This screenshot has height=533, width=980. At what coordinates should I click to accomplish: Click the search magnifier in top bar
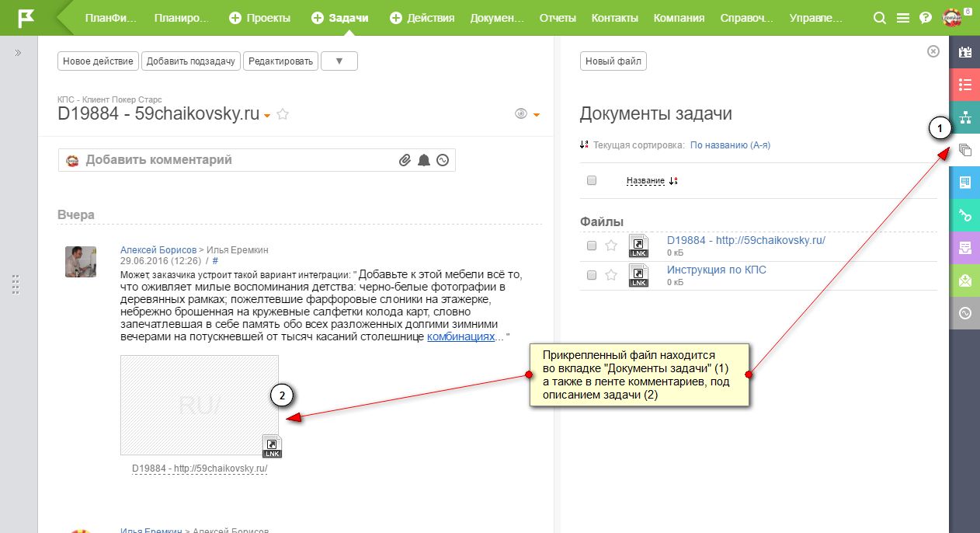(x=880, y=18)
